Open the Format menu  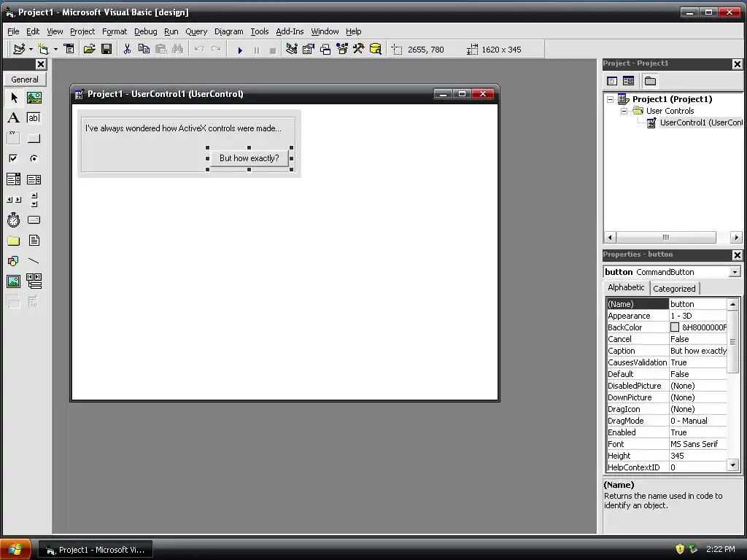(x=115, y=31)
